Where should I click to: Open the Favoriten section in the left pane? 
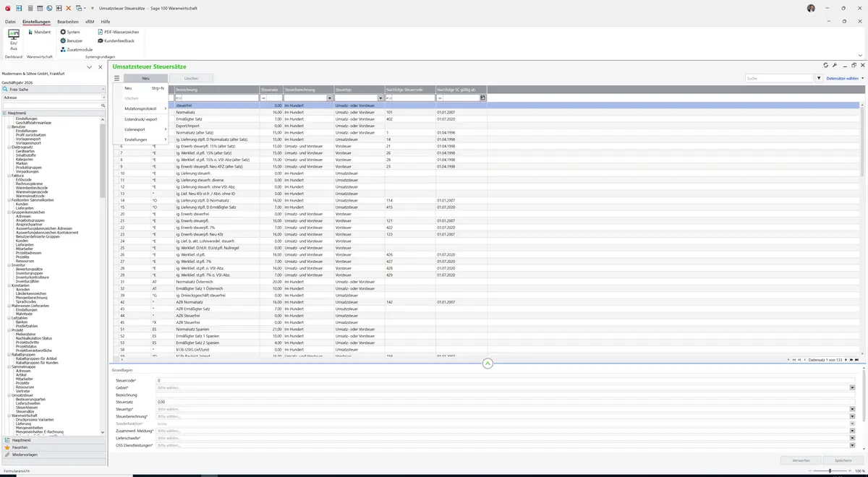53,447
